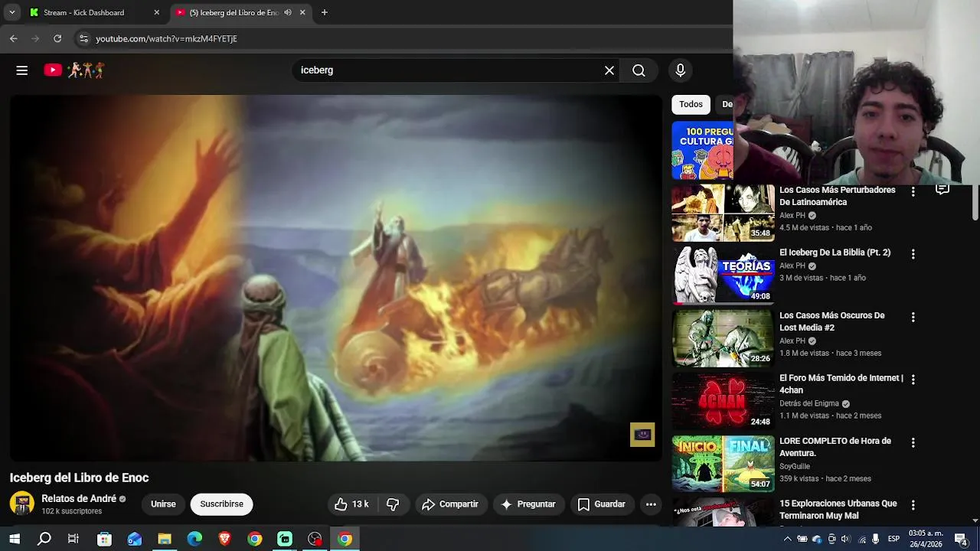Show hidden tray icons chevron
Viewport: 980px width, 551px height.
point(787,539)
